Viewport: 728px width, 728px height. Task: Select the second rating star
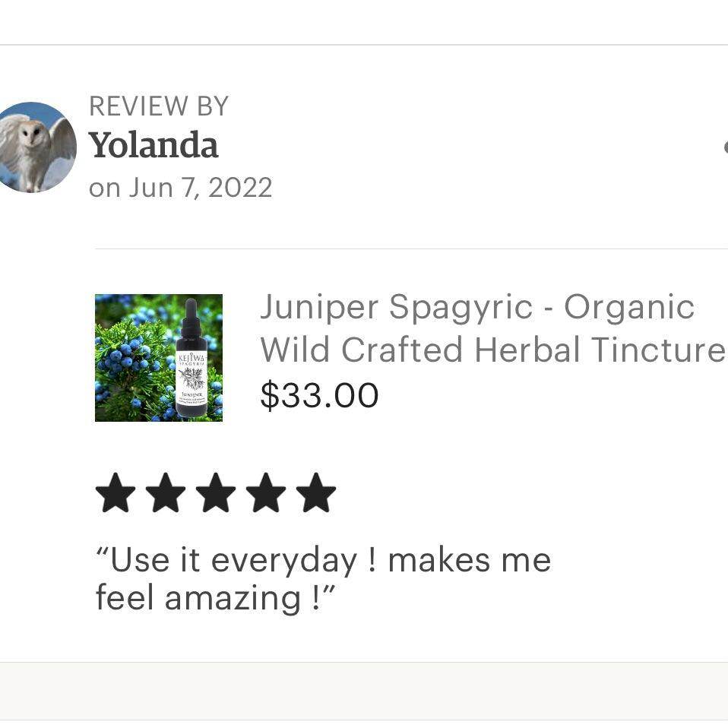click(166, 494)
